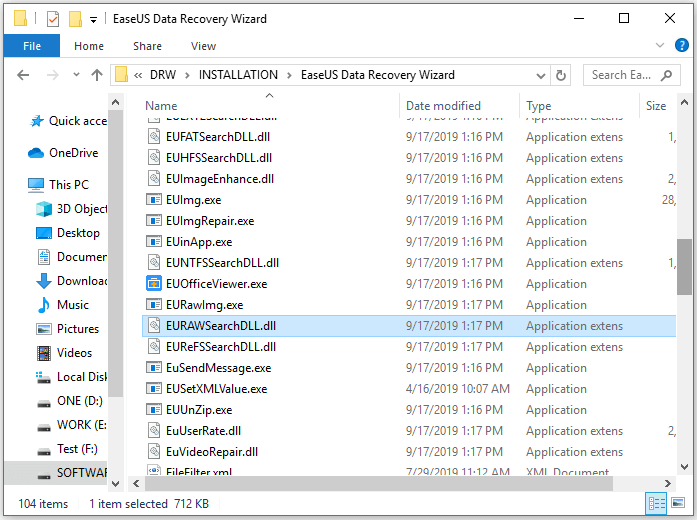Image resolution: width=697 pixels, height=520 pixels.
Task: Click the OneDrive cloud icon
Action: tap(36, 153)
